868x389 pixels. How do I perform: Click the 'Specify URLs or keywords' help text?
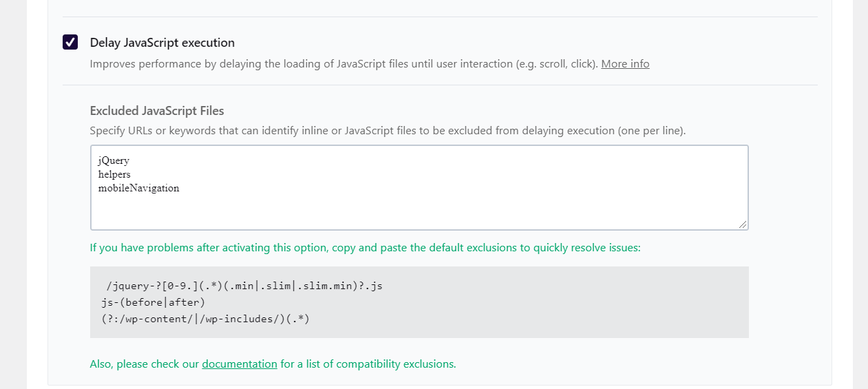coord(388,130)
